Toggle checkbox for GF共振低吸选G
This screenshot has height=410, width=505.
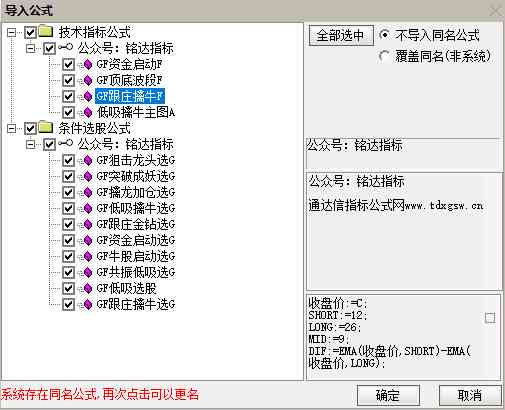click(68, 272)
